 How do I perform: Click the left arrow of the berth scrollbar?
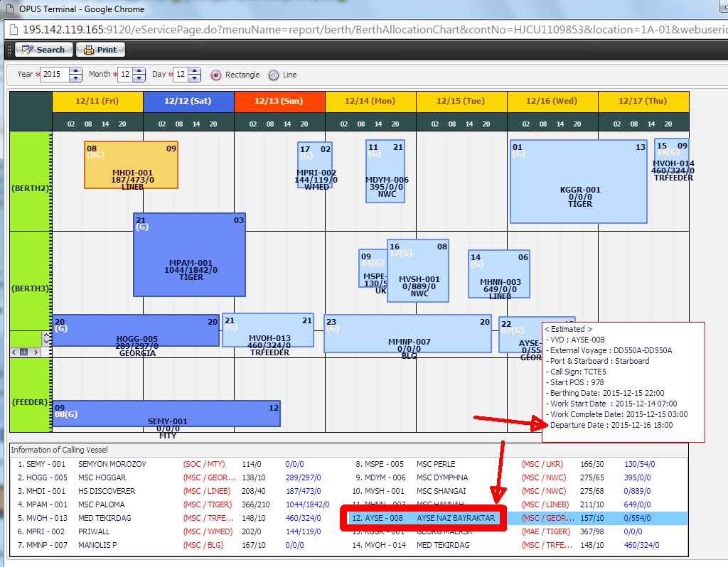click(14, 352)
